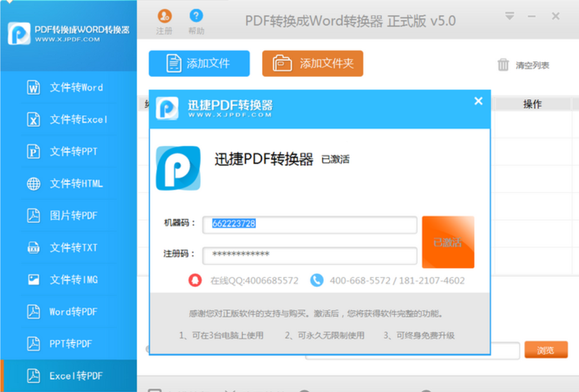Select 文件转Word in the sidebar

pyautogui.click(x=68, y=88)
